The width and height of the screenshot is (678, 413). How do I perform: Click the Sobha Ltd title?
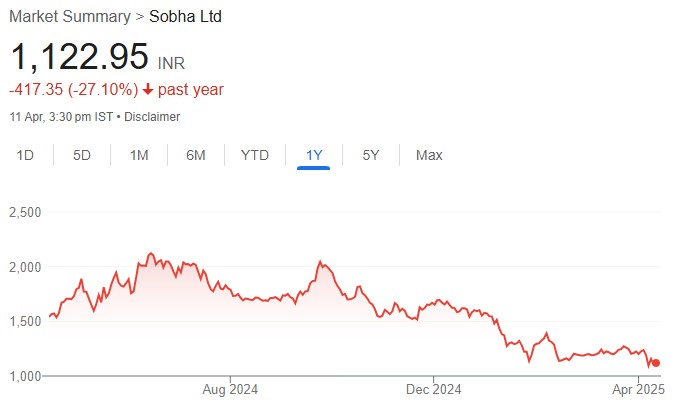185,17
